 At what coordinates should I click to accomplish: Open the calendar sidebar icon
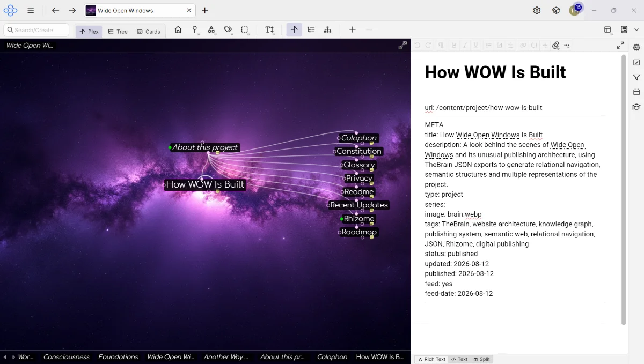coord(636,92)
